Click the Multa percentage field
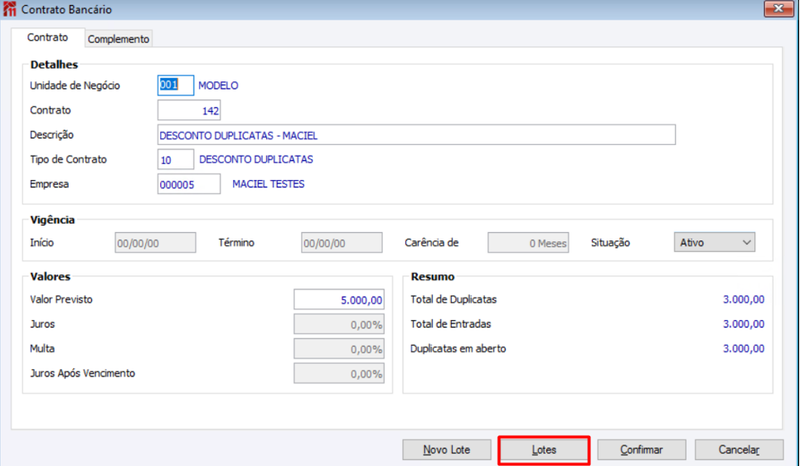 pos(339,349)
